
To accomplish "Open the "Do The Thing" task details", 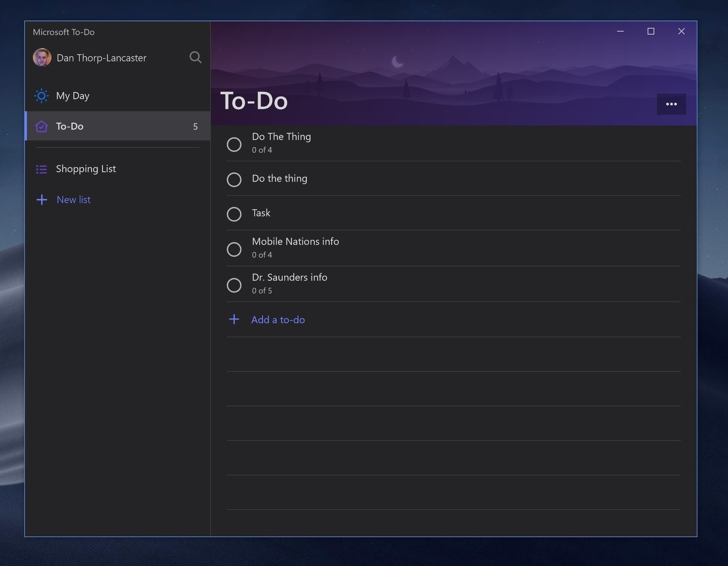I will tap(454, 143).
